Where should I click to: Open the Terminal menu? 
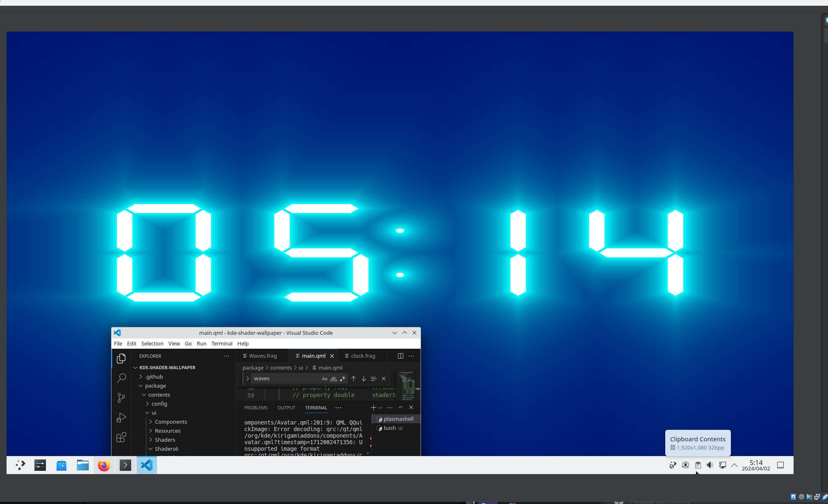[x=222, y=344]
